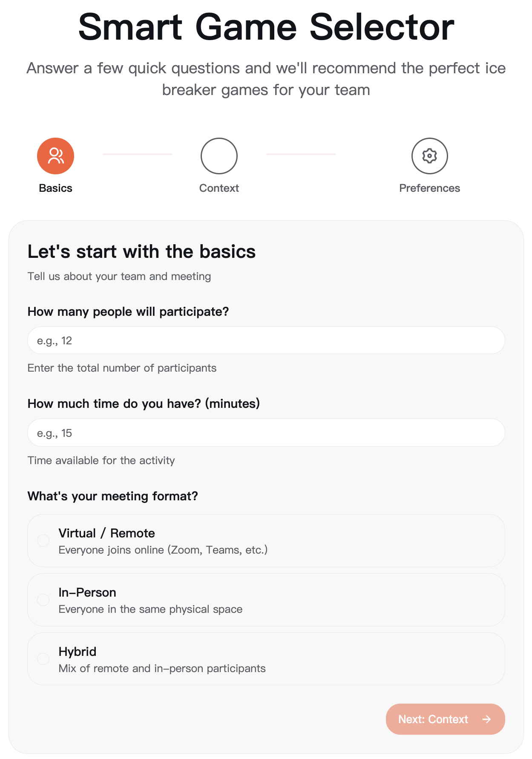Choose the Hybrid meeting format option
Screen dimensions: 532x759
point(266,659)
